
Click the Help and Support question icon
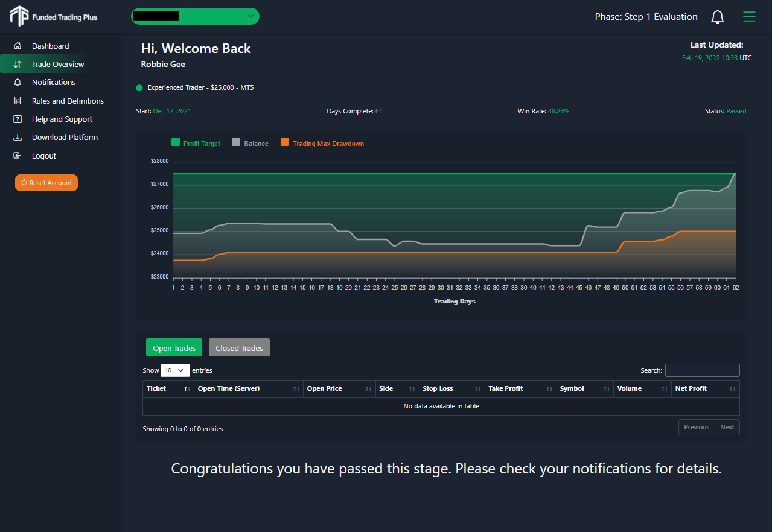pyautogui.click(x=18, y=119)
